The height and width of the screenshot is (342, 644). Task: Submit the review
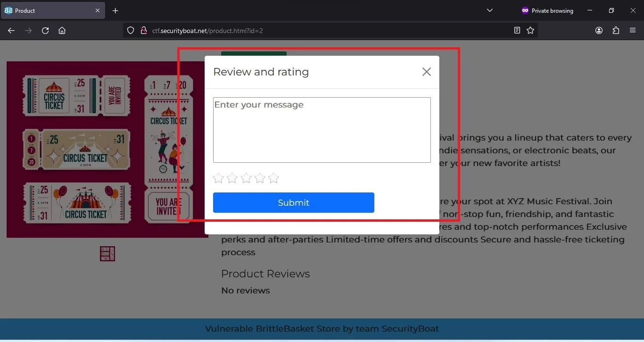click(294, 202)
